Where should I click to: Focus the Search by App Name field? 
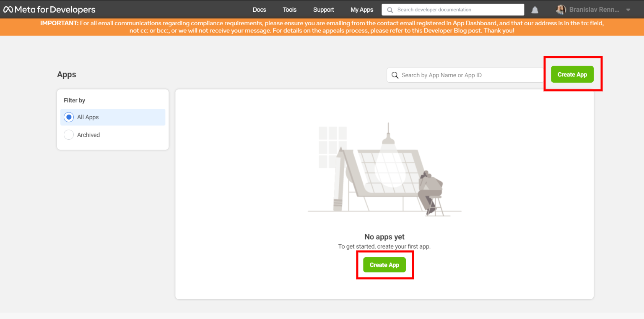[470, 75]
